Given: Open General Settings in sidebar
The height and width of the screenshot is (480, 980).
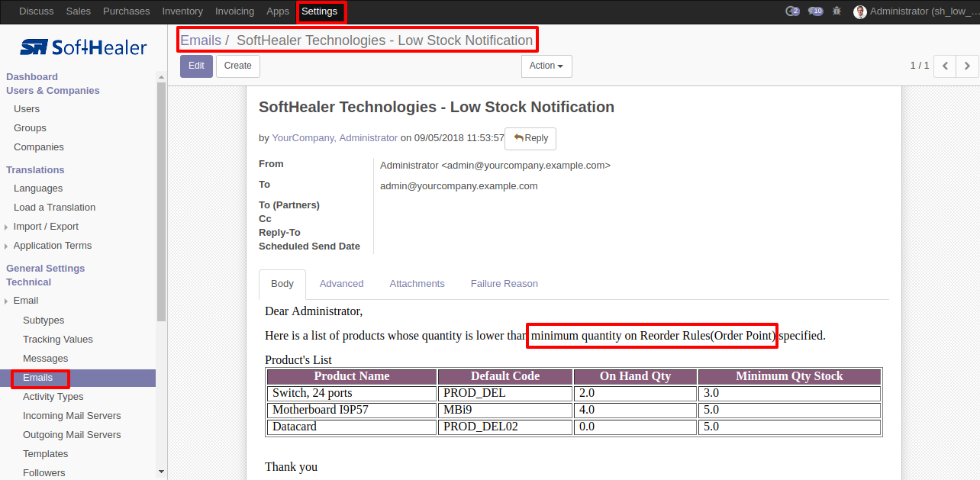Looking at the screenshot, I should [x=46, y=269].
